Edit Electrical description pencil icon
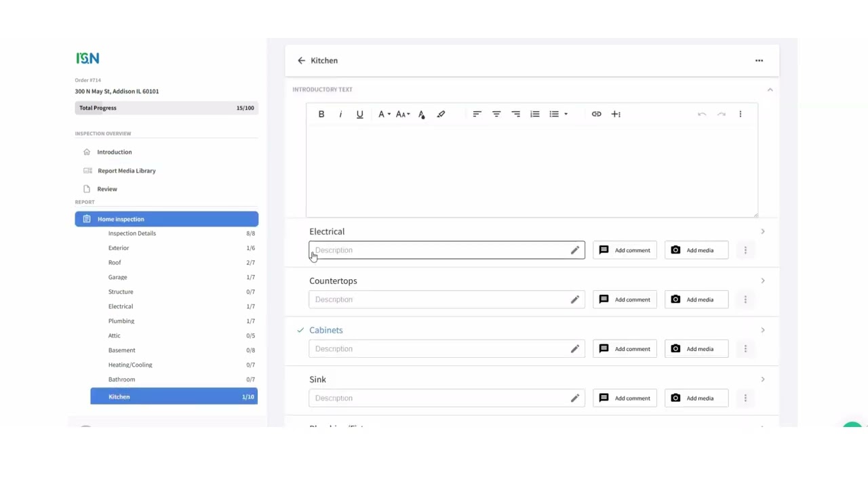Image resolution: width=868 pixels, height=488 pixels. tap(574, 250)
